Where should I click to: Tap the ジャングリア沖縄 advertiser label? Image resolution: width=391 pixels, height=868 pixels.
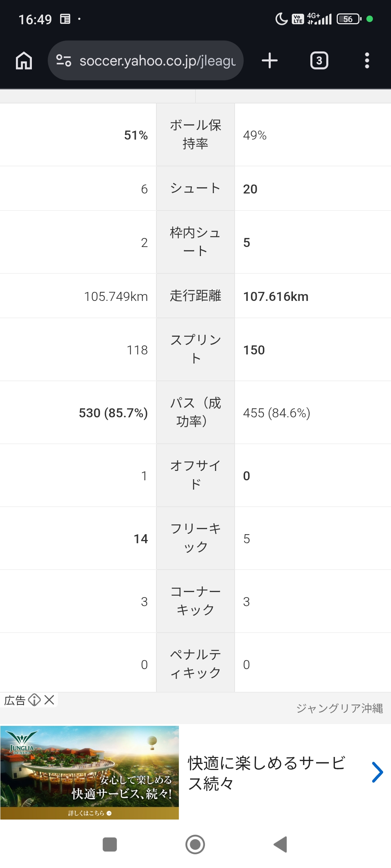coord(339,708)
